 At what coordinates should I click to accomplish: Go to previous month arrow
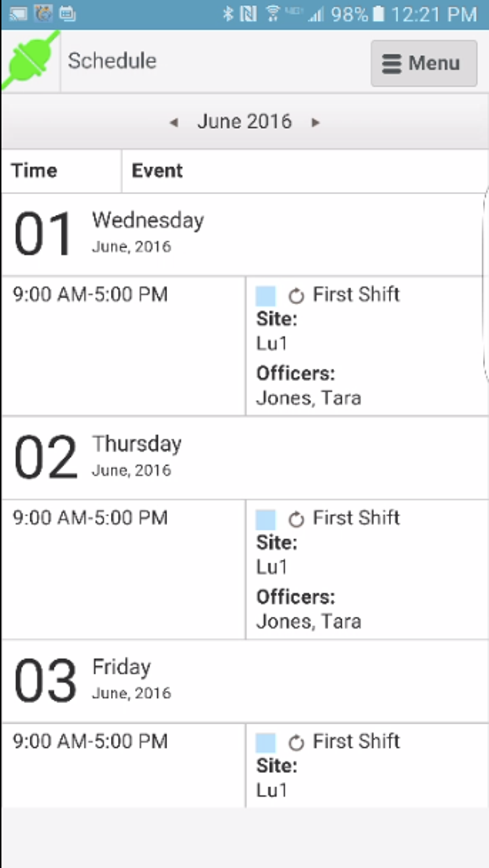[174, 123]
